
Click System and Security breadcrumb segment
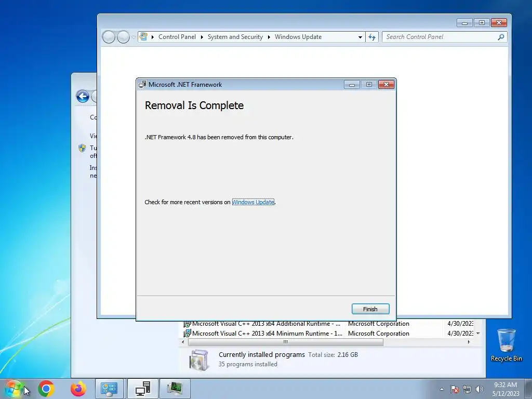pyautogui.click(x=235, y=37)
